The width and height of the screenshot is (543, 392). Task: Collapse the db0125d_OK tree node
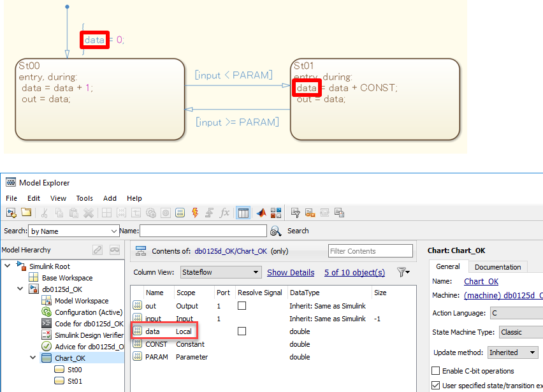20,289
